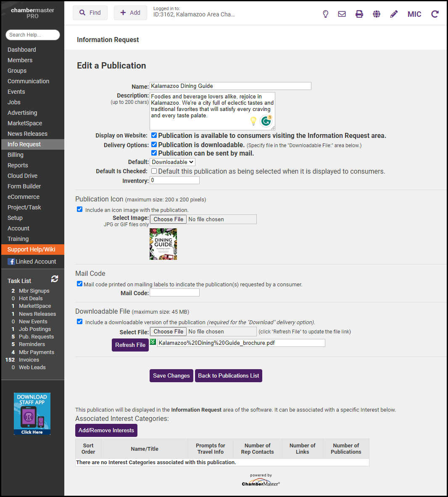Open the globe website icon
The image size is (448, 497).
coord(377,14)
